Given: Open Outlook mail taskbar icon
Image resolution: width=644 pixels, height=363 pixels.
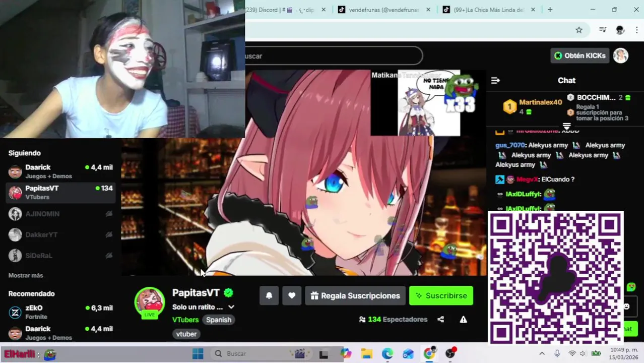Looking at the screenshot, I should (408, 354).
